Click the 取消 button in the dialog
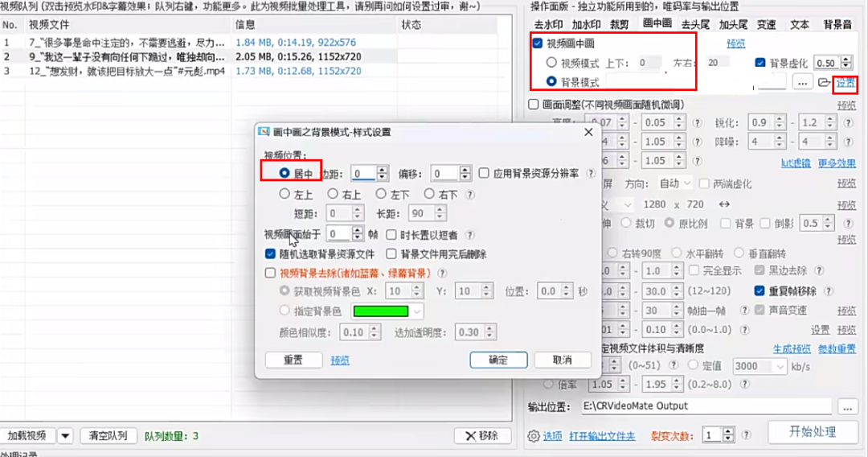Screen dimensions: 868x457 563,360
